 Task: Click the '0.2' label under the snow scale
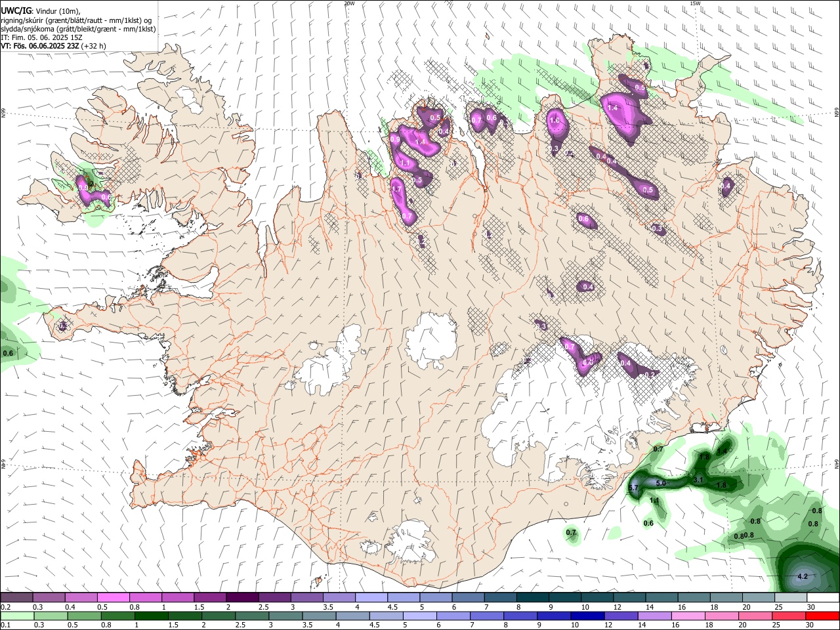click(5, 607)
